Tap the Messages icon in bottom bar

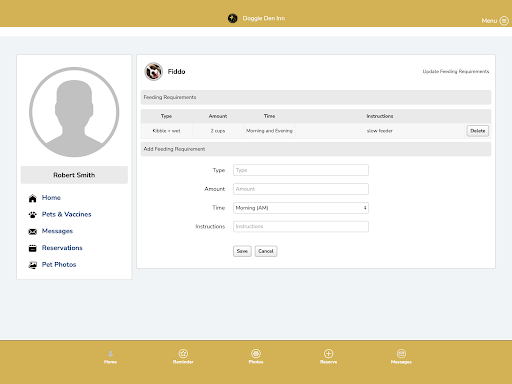(401, 353)
